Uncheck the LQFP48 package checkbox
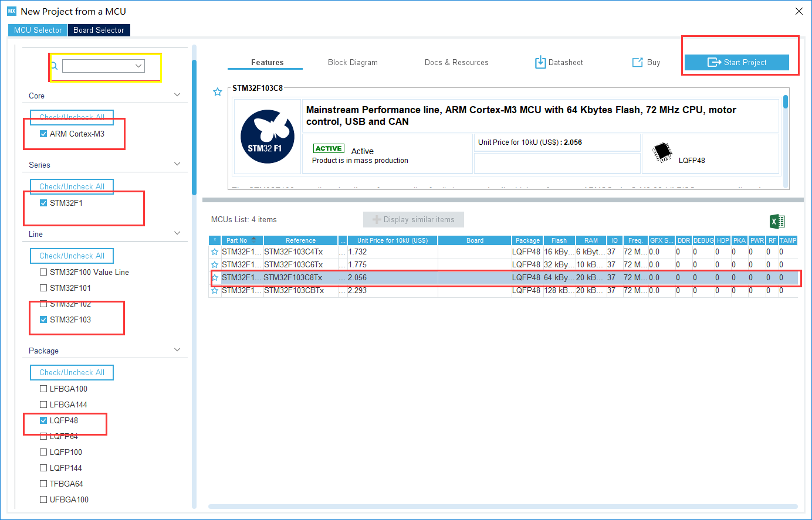Viewport: 812px width, 520px height. tap(43, 420)
